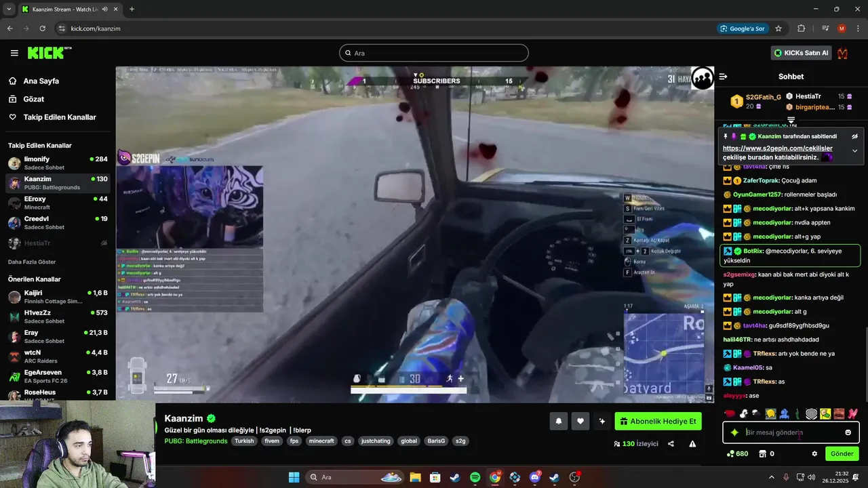The image size is (868, 488).
Task: Open PUBG: Battlegrounds category link
Action: pyautogui.click(x=196, y=441)
